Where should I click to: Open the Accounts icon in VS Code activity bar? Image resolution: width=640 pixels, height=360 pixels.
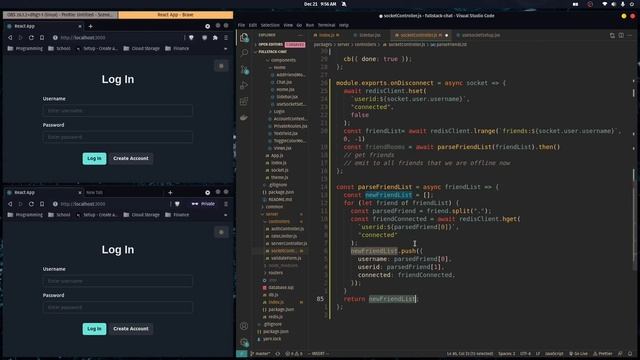[244, 326]
